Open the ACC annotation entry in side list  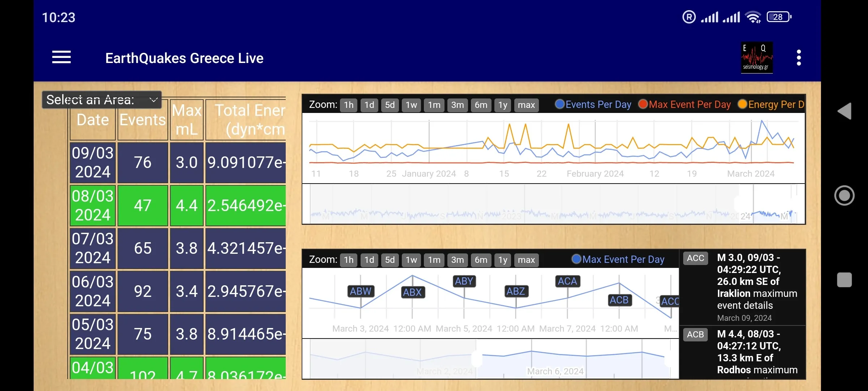point(742,287)
